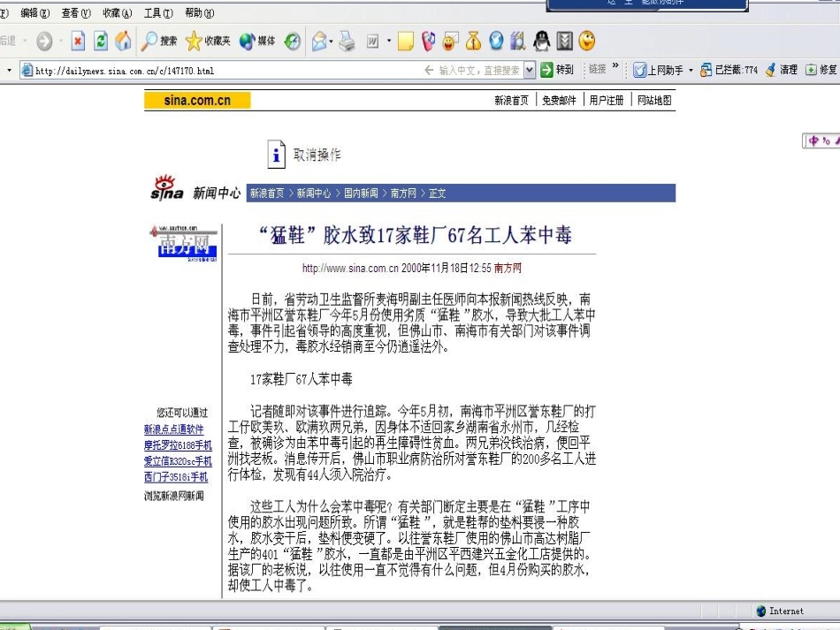Screen dimensions: 840x630
Task: Open the 收藏 (Favorites) menu
Action: click(118, 13)
